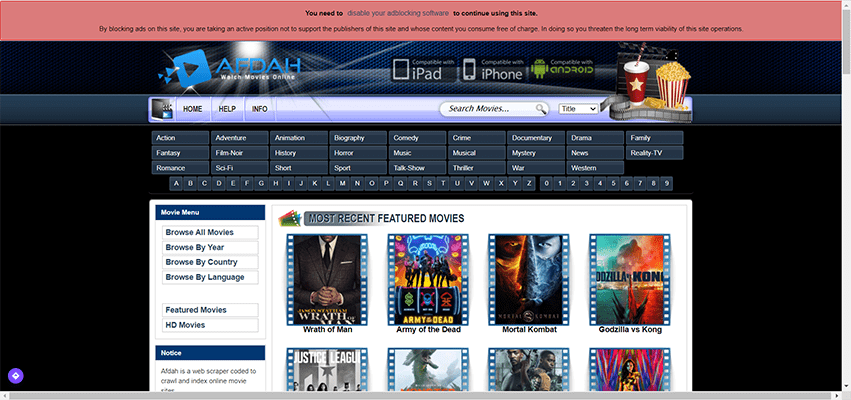Select the Comedy genre
Screen dimensions: 851x400
click(417, 138)
